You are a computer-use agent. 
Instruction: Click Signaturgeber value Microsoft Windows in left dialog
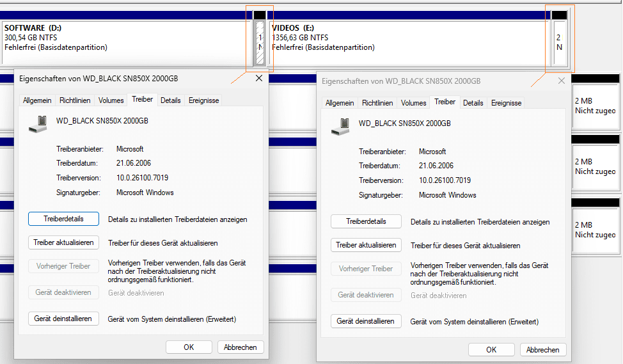(145, 193)
